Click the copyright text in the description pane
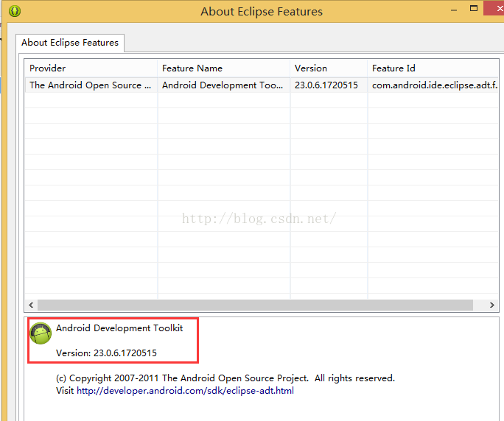Viewport: 504px width, 421px height. pyautogui.click(x=225, y=378)
